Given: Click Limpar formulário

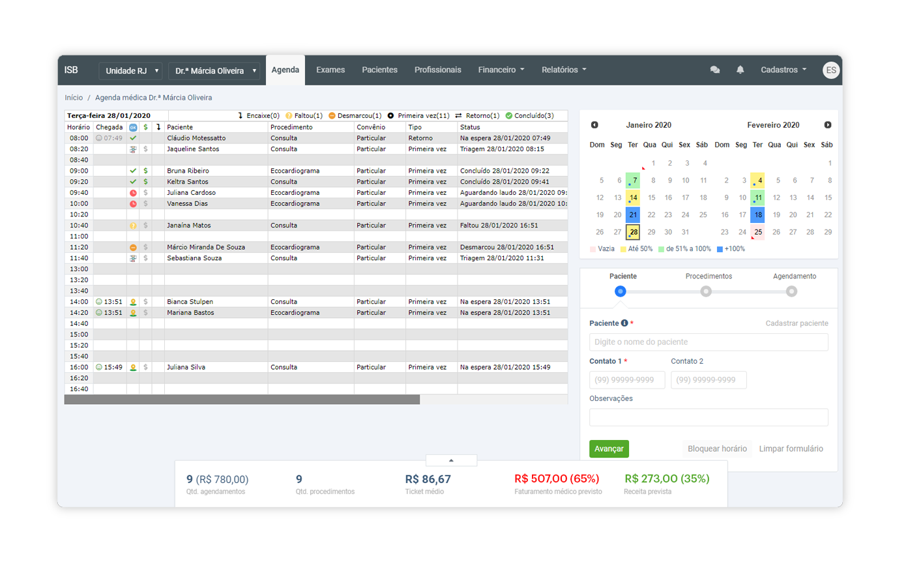Looking at the screenshot, I should tap(791, 448).
